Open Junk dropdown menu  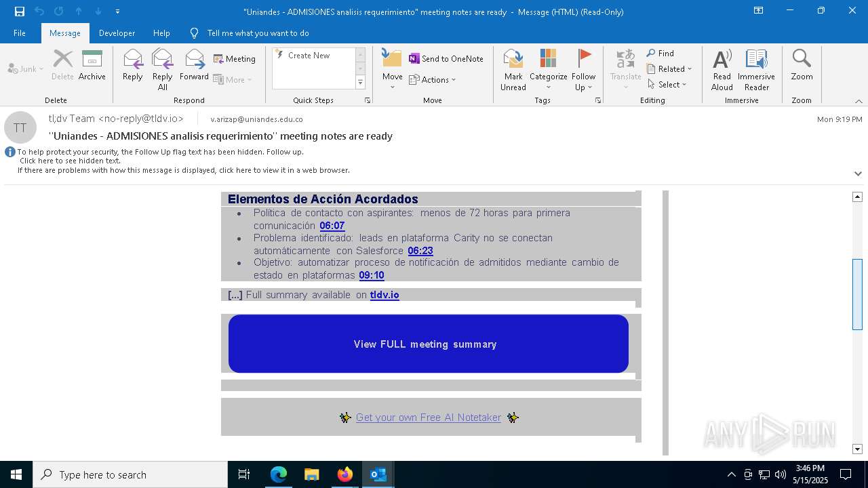coord(26,68)
